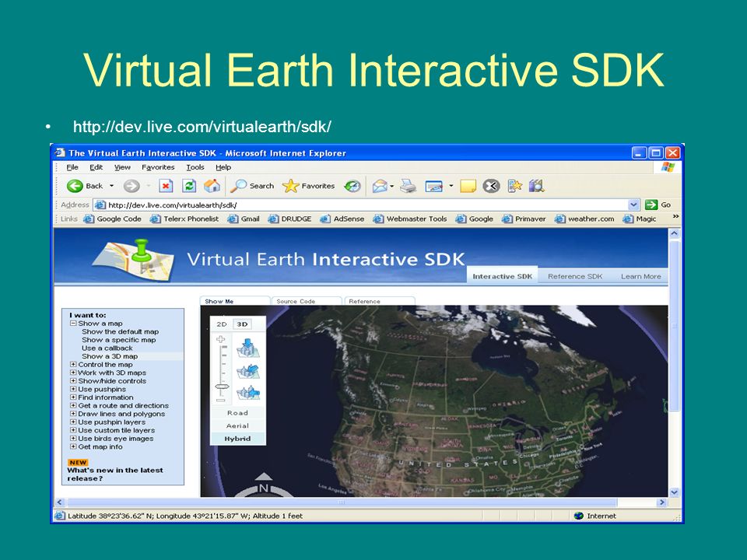
Task: Open the Help menu
Action: (x=223, y=167)
